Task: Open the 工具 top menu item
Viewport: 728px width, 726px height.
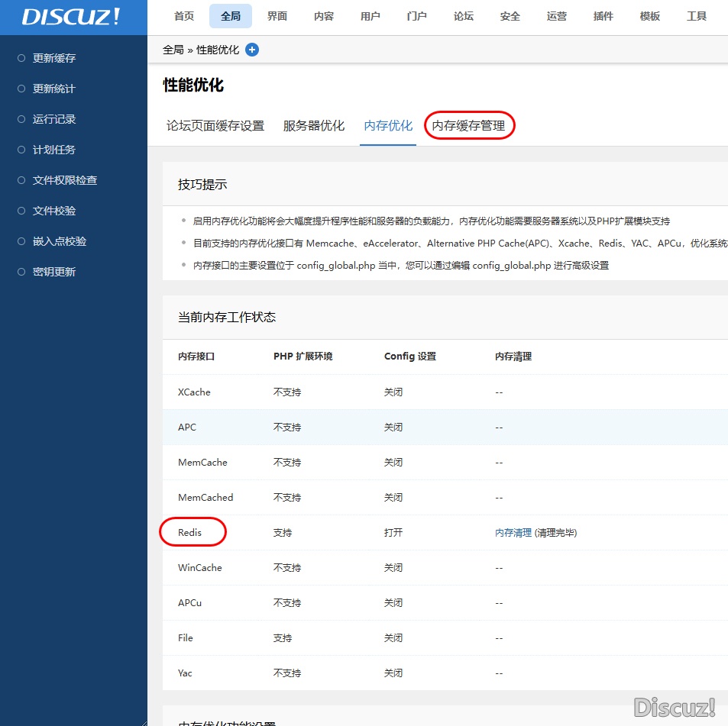Action: (x=697, y=16)
